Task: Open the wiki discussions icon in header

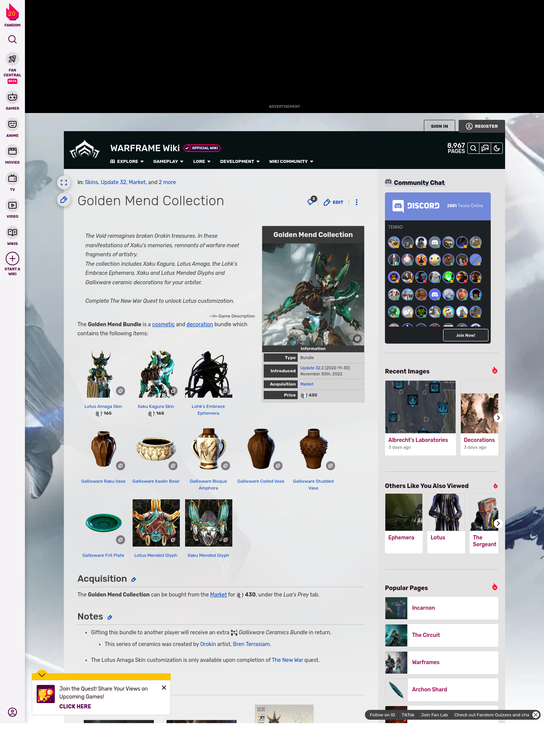Action: tap(485, 148)
